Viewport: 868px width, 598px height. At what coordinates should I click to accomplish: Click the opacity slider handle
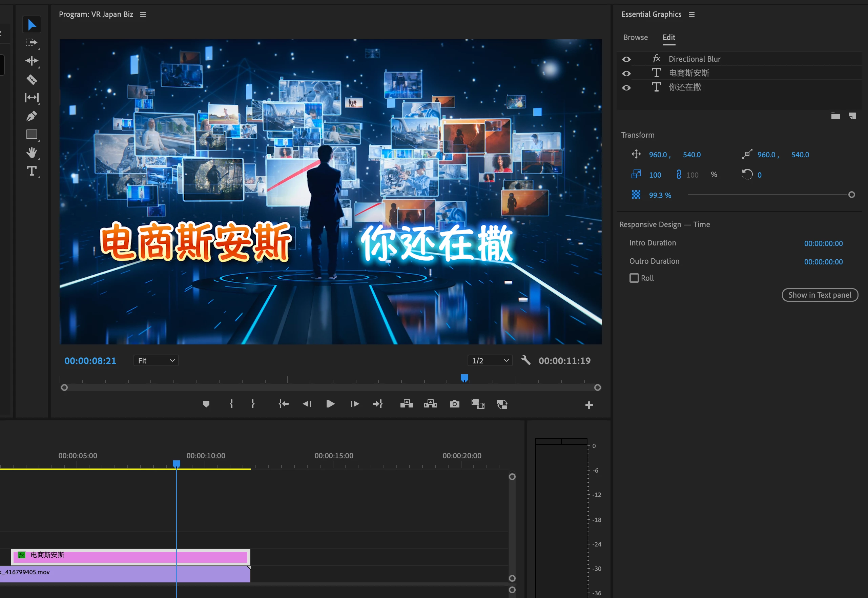851,195
